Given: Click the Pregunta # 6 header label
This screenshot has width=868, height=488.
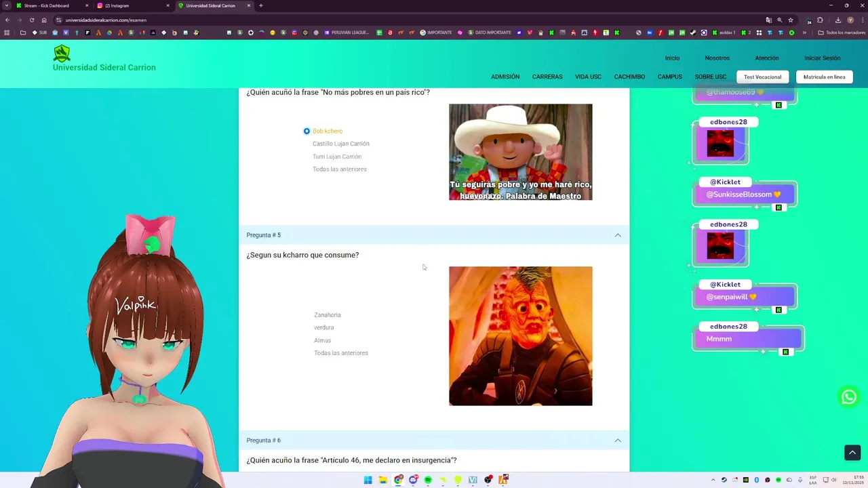Looking at the screenshot, I should 263,441.
